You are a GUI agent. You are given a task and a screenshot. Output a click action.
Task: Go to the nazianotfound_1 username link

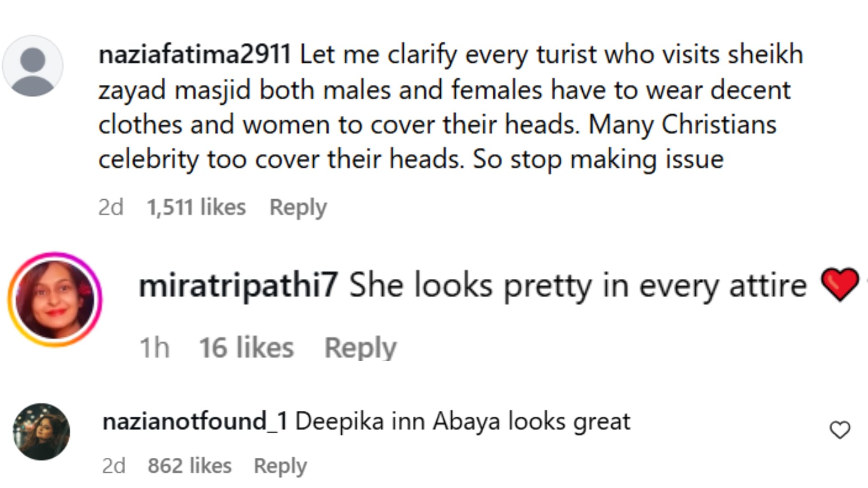click(195, 422)
